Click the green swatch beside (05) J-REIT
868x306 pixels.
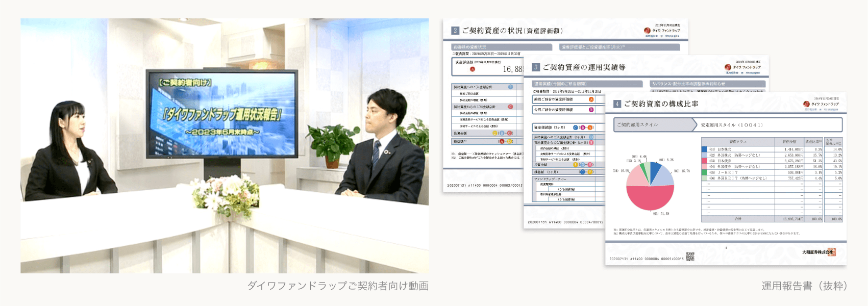705,172
